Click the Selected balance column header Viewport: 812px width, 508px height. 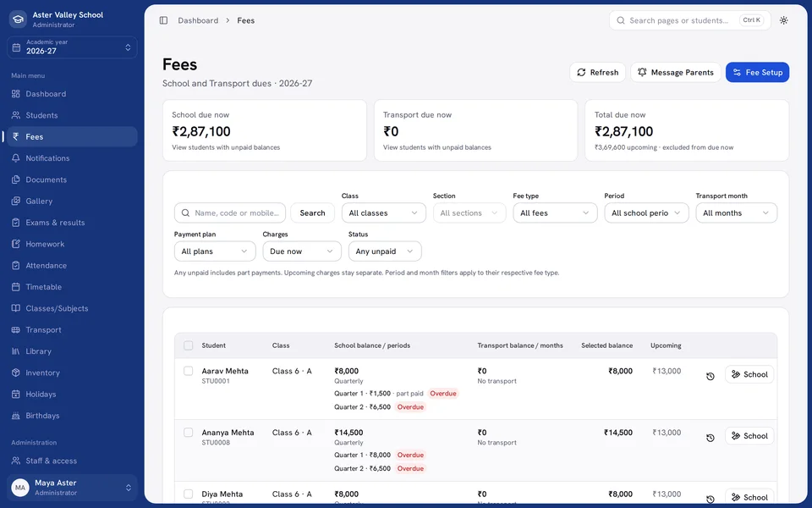pos(607,345)
